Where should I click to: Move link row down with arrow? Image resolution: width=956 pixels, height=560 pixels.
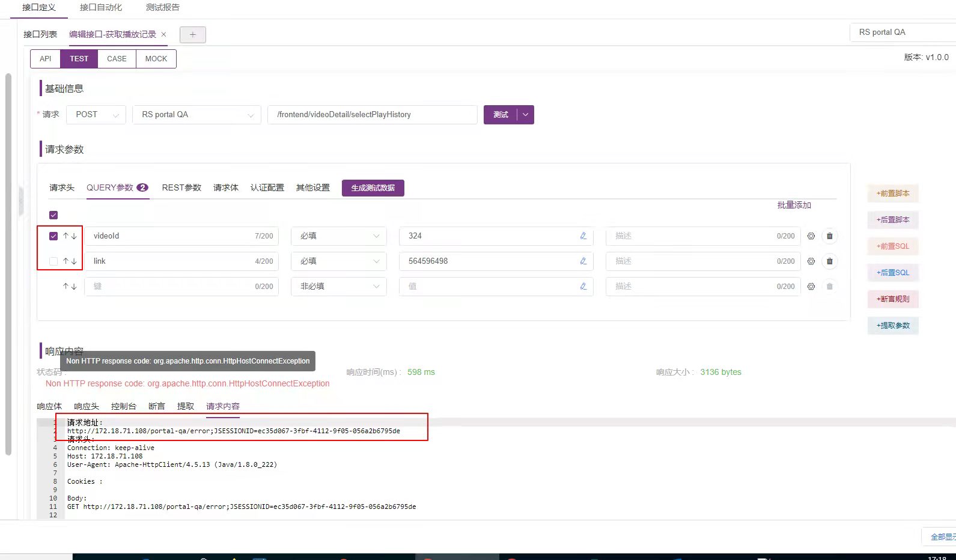[x=74, y=261]
